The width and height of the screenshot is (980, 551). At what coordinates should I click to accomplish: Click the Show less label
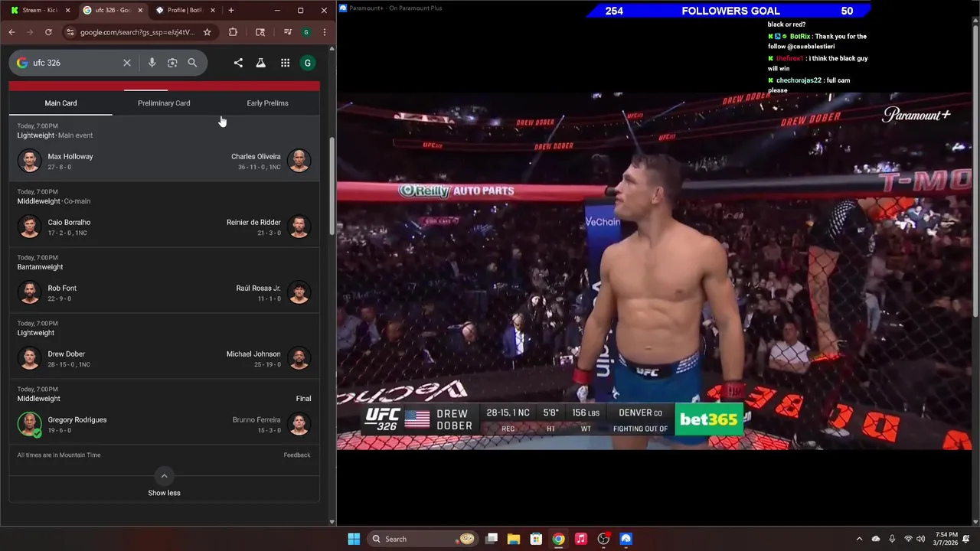pos(164,493)
